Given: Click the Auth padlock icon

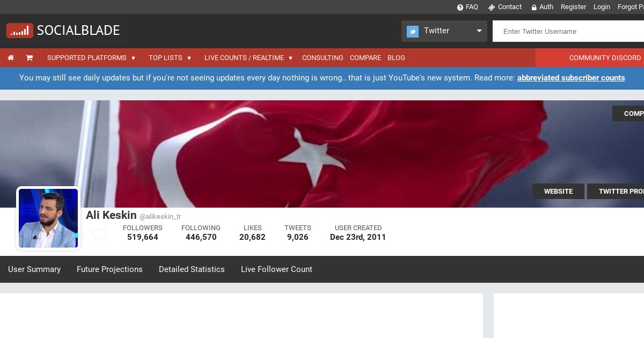Looking at the screenshot, I should point(534,8).
